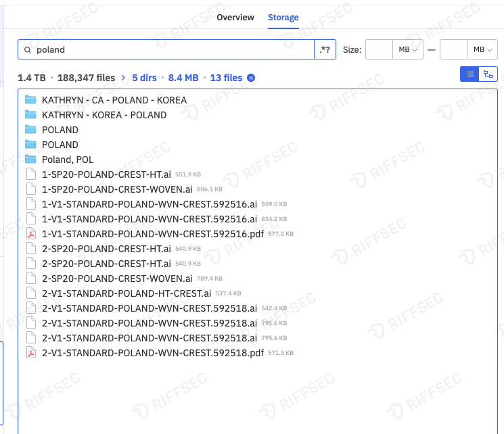Click the 806.1 KB size label
The image size is (504, 434).
pos(210,189)
